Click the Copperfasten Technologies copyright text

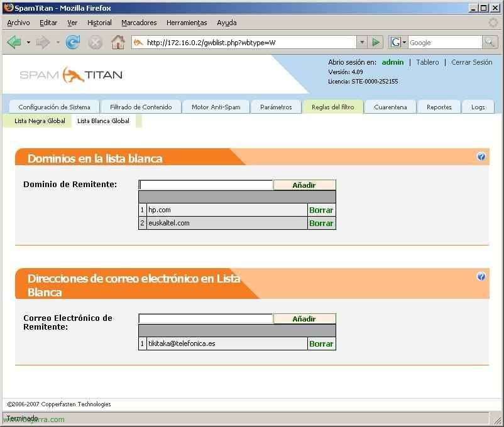tap(59, 404)
